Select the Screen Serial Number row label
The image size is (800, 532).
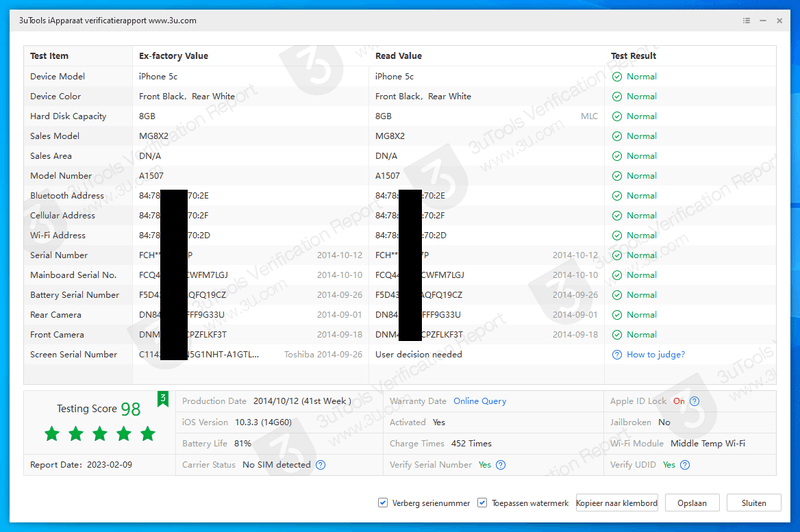pos(73,354)
